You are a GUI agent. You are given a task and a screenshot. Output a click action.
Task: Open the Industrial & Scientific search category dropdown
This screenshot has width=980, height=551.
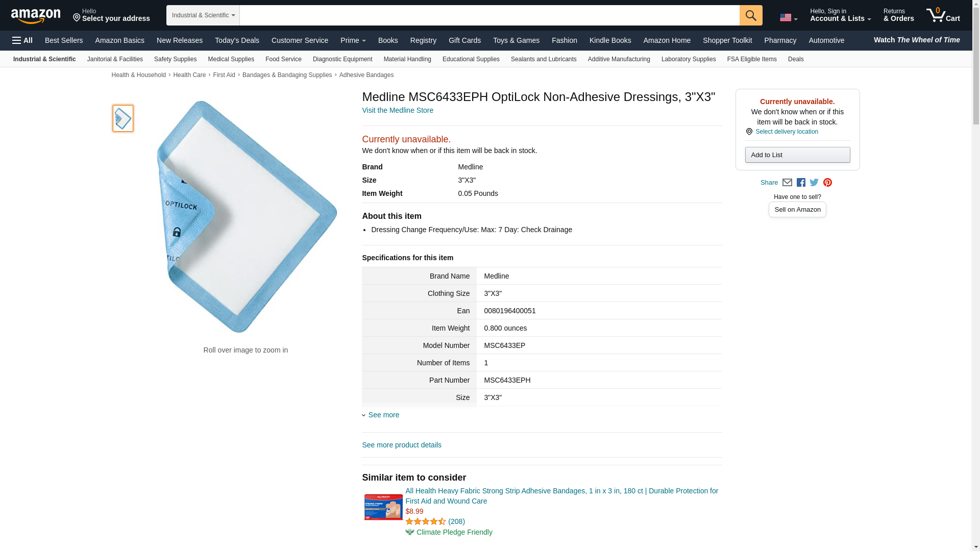click(203, 15)
